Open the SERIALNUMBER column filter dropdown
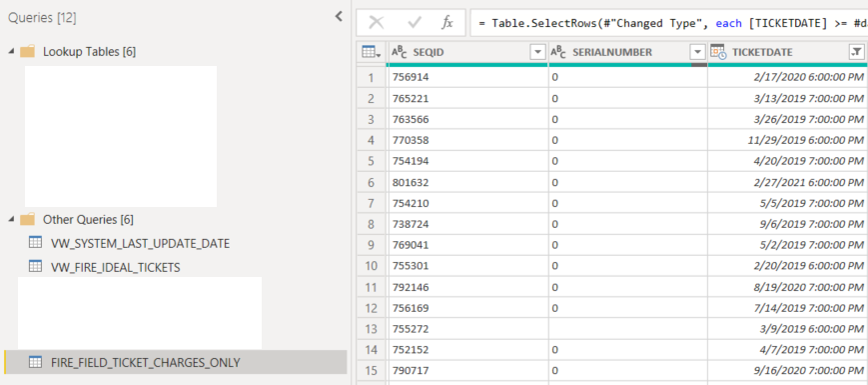Viewport: 868px width, 385px height. 697,52
